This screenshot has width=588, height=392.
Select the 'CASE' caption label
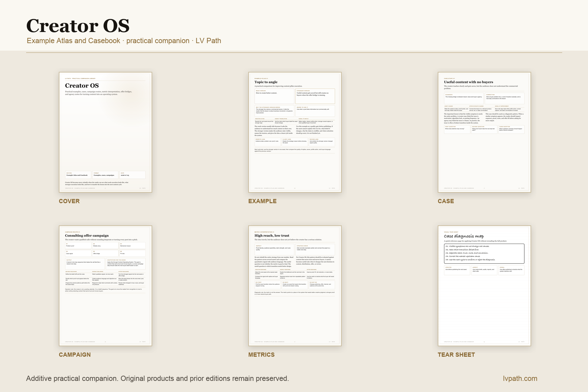(x=446, y=201)
